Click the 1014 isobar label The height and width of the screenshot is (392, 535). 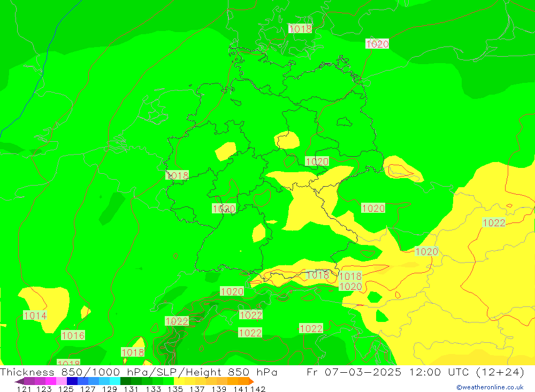pyautogui.click(x=35, y=316)
